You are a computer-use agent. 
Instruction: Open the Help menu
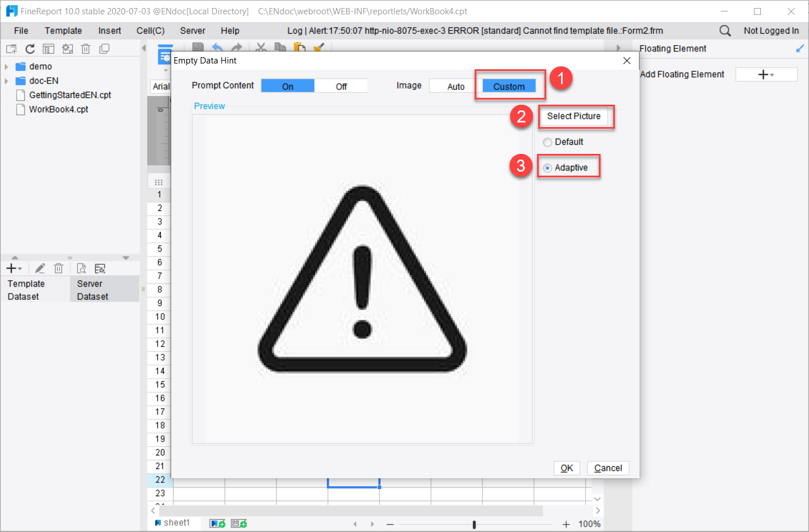[x=230, y=31]
